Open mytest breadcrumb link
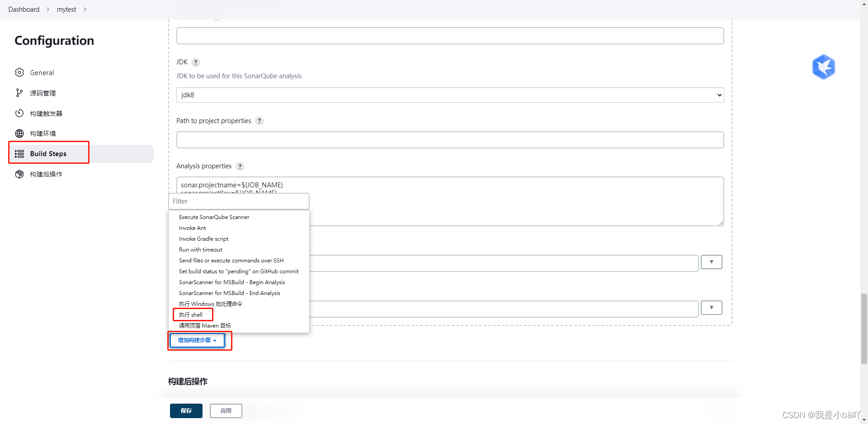The width and height of the screenshot is (868, 424). 66,10
